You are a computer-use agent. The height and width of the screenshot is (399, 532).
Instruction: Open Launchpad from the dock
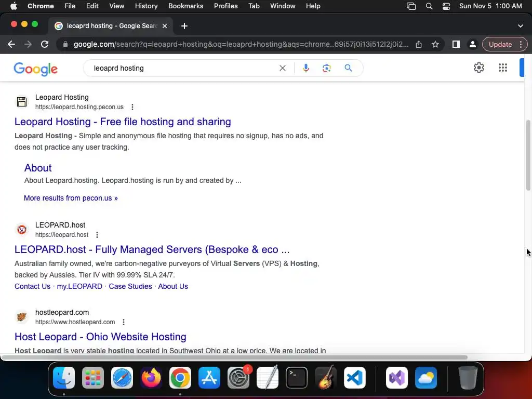point(93,378)
